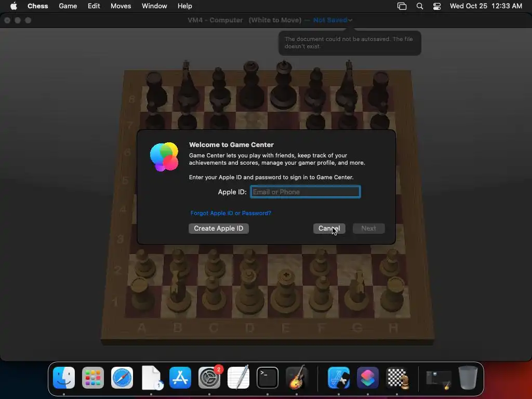Viewport: 532px width, 399px height.
Task: Click the date and time in the menu bar
Action: point(486,6)
